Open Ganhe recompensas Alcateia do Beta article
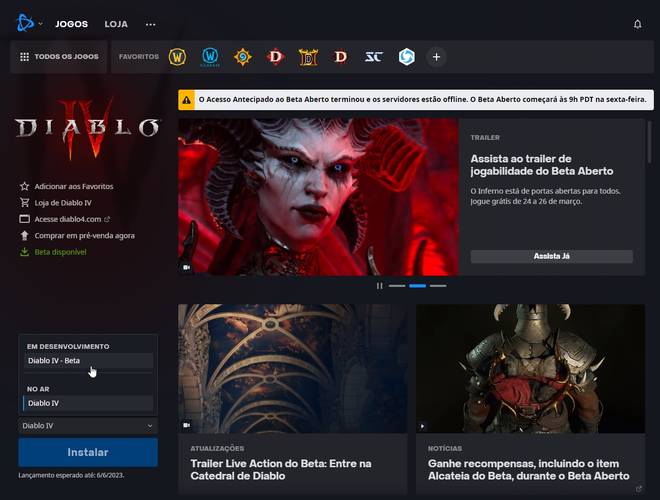This screenshot has width=660, height=500. [x=529, y=470]
